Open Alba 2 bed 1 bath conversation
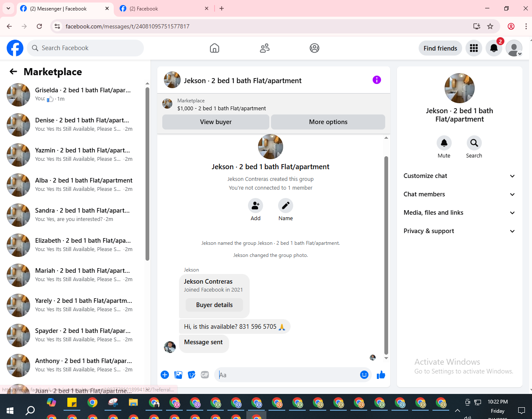 coord(74,185)
